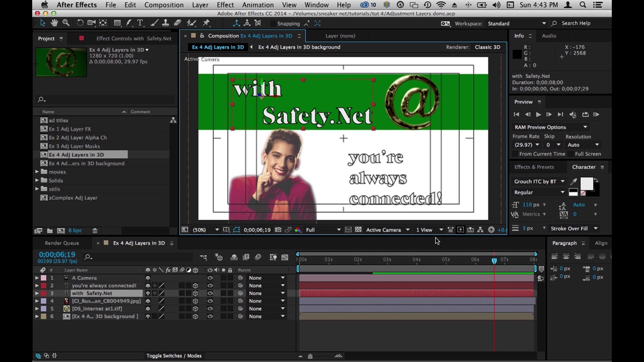The width and height of the screenshot is (644, 362).
Task: Enable the Snapping checkbox
Action: tap(273, 24)
